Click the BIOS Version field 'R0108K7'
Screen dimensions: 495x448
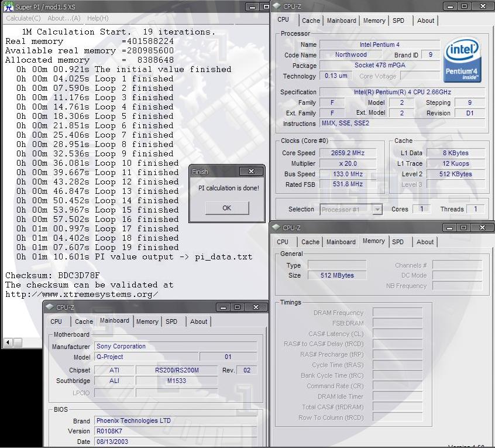tap(176, 431)
